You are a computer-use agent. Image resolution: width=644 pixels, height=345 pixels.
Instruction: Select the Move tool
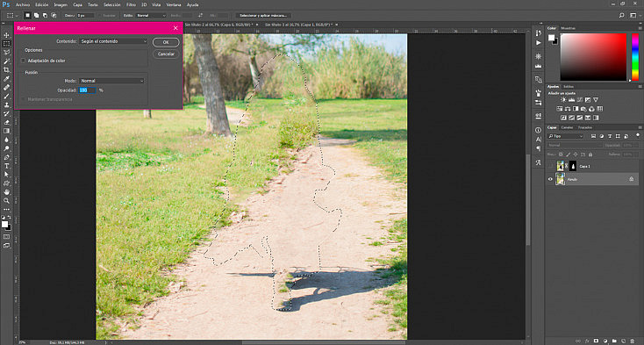pyautogui.click(x=6, y=35)
